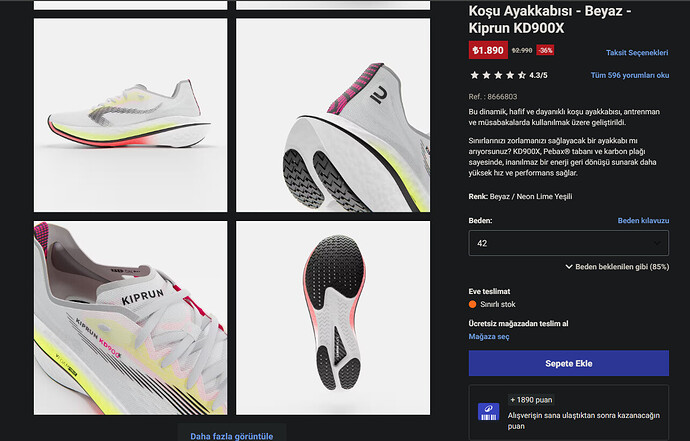Open the heel close-up shoe image
This screenshot has height=441, width=690.
333,115
